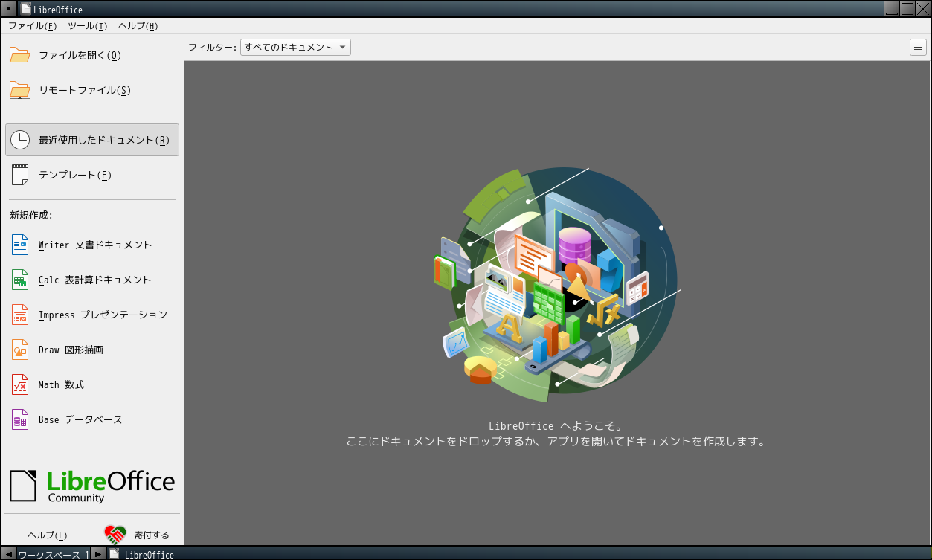This screenshot has height=560, width=932.
Task: Click the LibreOffice Community logo
Action: 92,486
